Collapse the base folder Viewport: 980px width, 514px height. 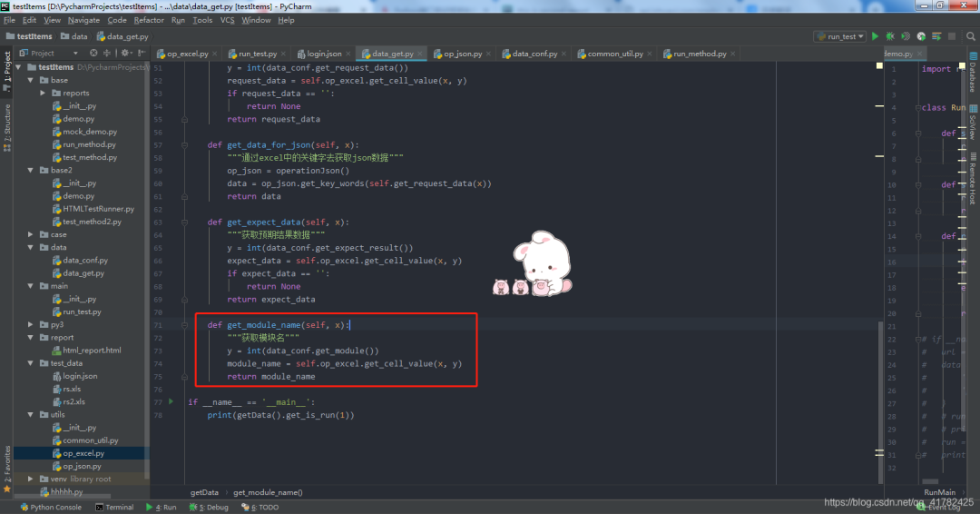31,80
